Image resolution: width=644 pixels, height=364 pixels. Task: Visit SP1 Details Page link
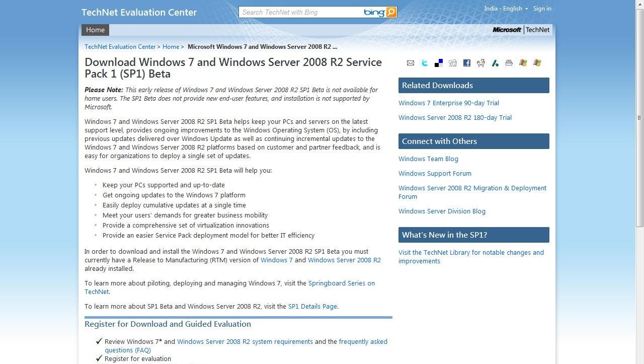(x=312, y=306)
